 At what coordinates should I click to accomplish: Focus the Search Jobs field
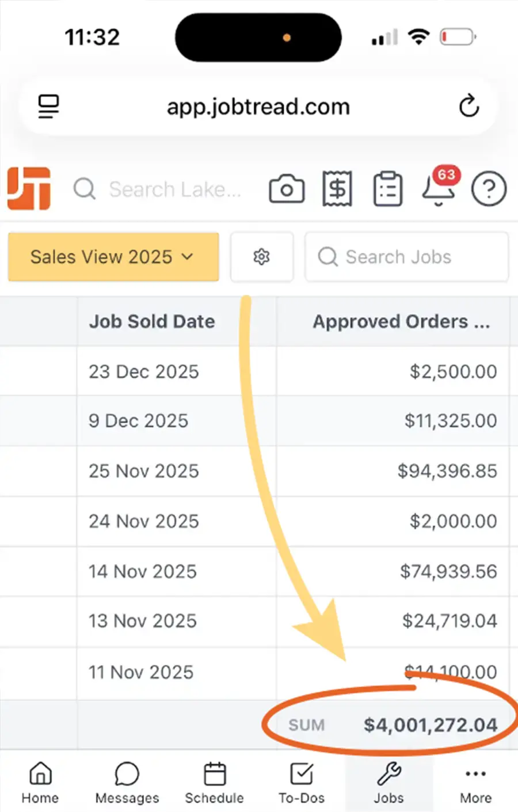coord(407,257)
